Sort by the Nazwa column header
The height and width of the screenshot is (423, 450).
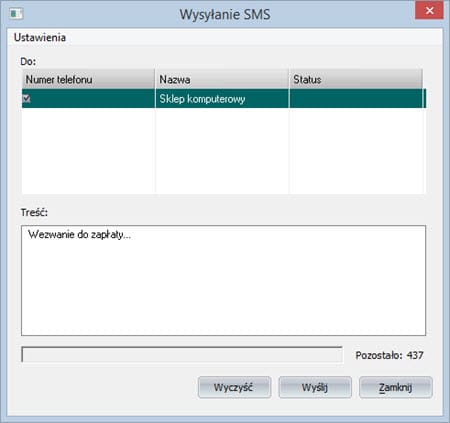222,79
